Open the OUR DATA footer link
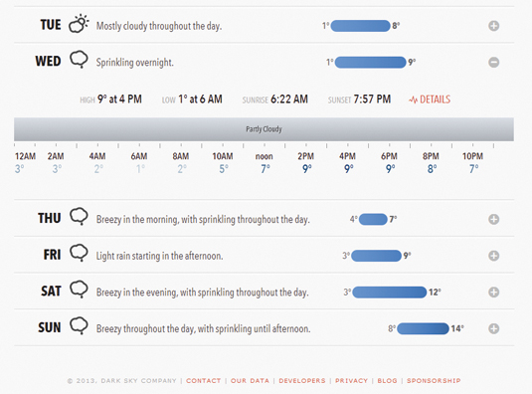 tap(250, 381)
